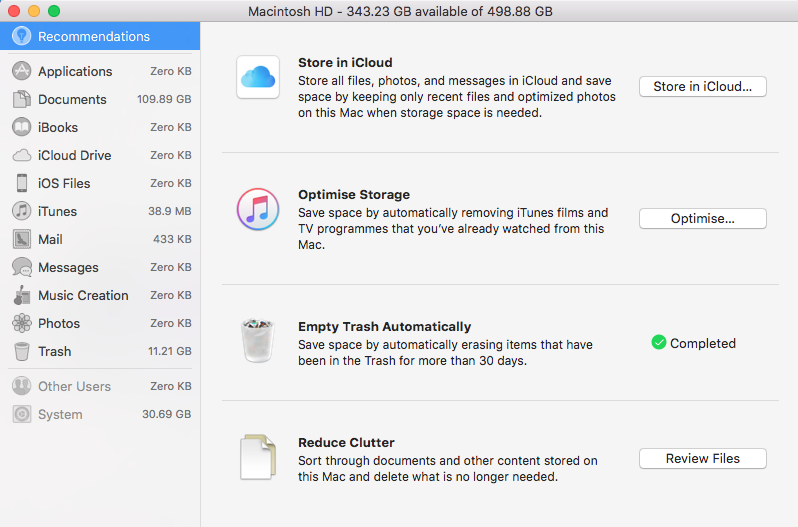Select the Music Creation guitar icon

(21, 295)
